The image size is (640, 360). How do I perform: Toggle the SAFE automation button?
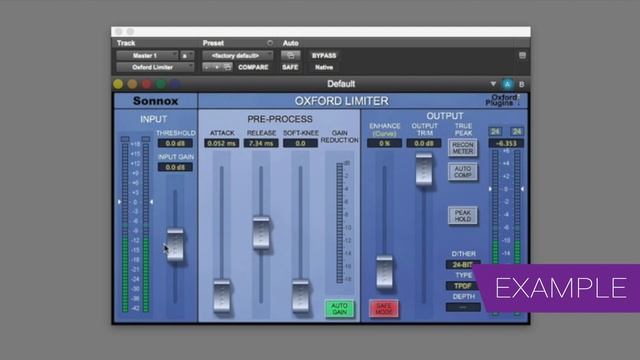click(x=290, y=67)
